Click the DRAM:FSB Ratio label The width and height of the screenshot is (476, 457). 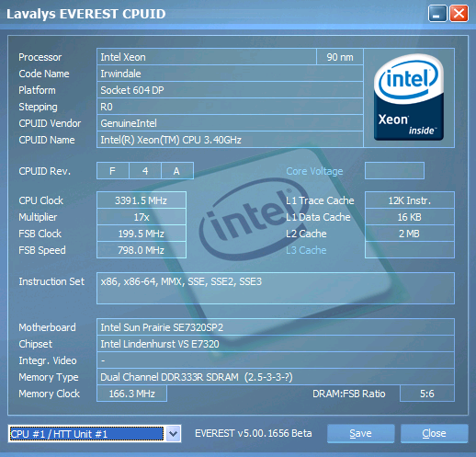349,394
